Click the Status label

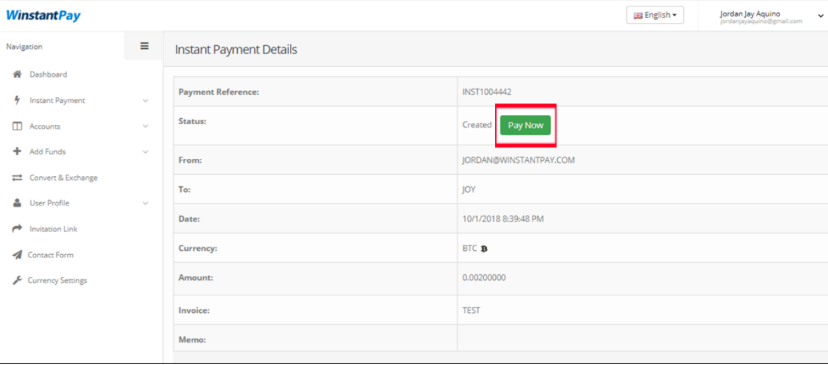coord(192,121)
